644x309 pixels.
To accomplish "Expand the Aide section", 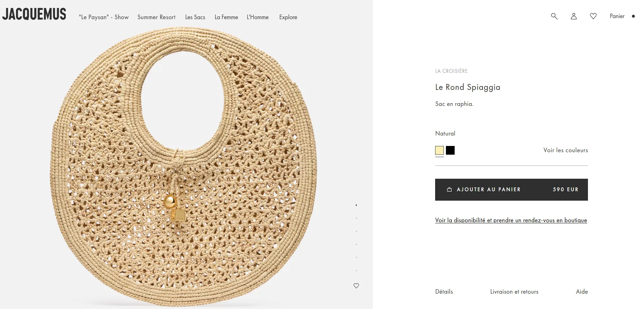I will pyautogui.click(x=582, y=292).
